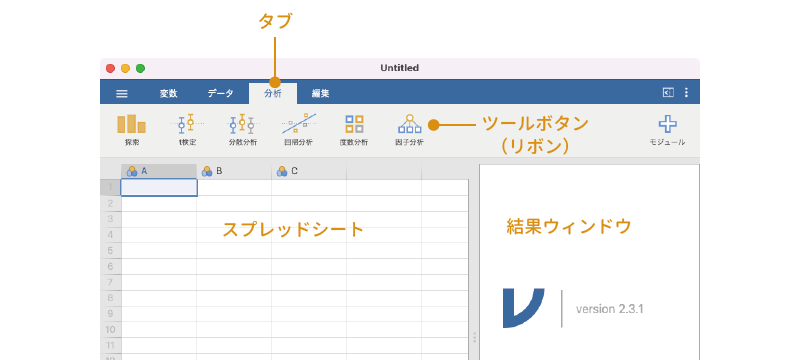
Task: Click the panel splitter handle dots
Action: point(474,338)
